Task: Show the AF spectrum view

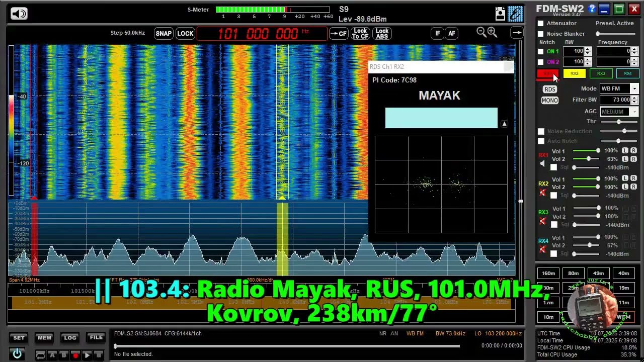Action: [451, 34]
